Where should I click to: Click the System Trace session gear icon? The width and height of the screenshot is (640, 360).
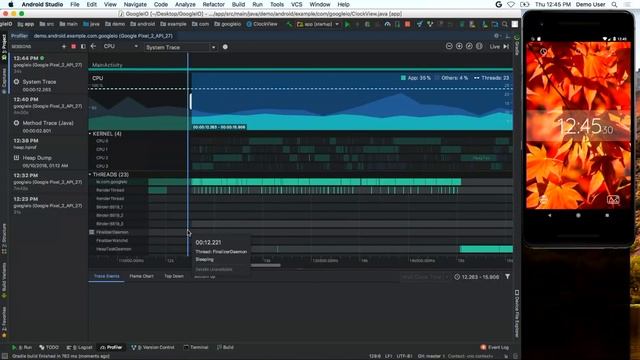pos(16,82)
